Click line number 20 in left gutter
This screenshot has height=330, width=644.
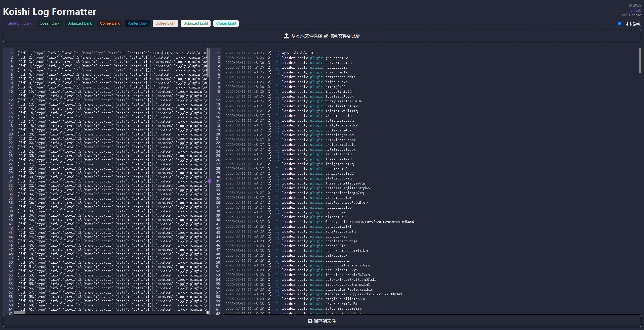coord(11,134)
